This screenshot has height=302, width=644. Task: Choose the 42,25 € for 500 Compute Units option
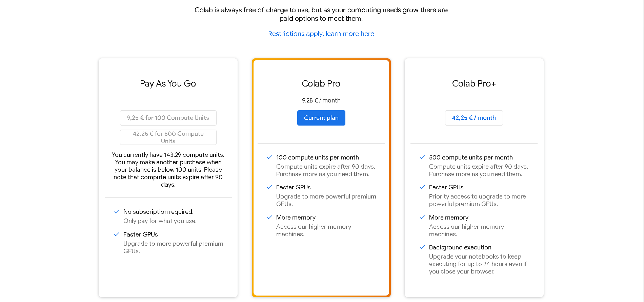(168, 137)
